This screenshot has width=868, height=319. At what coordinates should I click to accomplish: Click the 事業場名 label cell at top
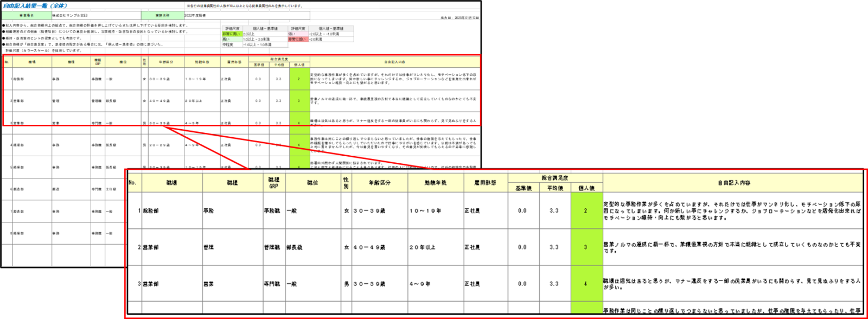tap(27, 16)
